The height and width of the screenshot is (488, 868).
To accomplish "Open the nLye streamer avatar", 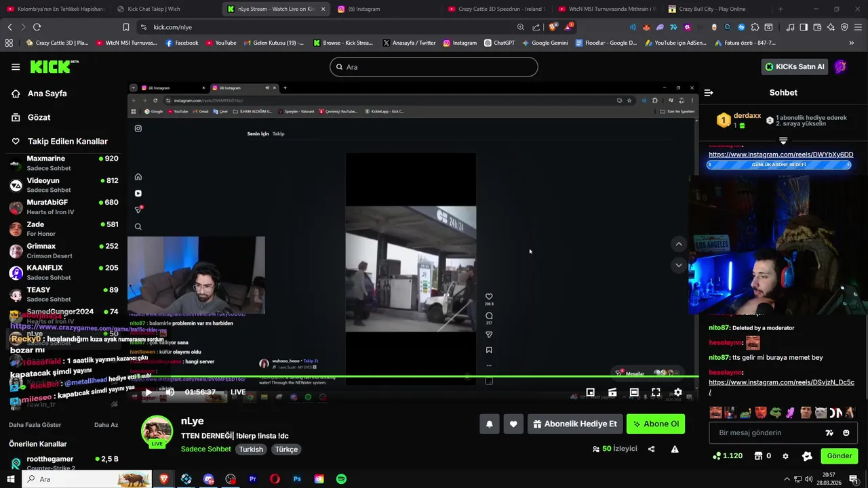I will pos(157,431).
